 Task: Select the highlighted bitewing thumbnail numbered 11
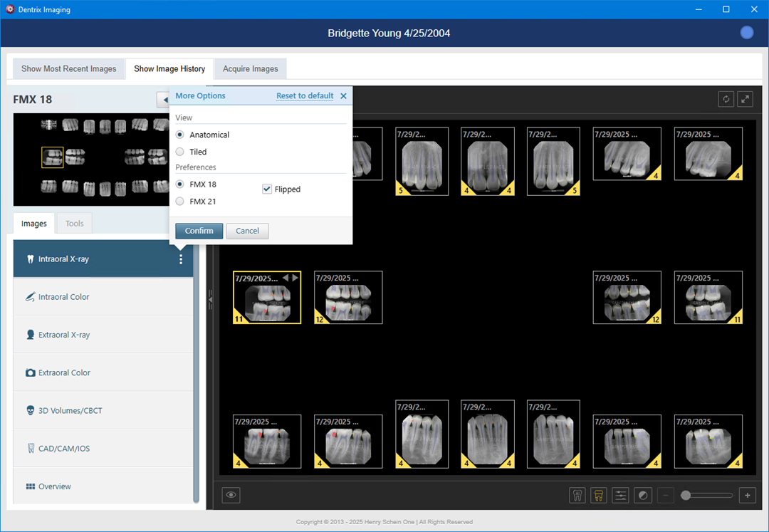(x=267, y=298)
